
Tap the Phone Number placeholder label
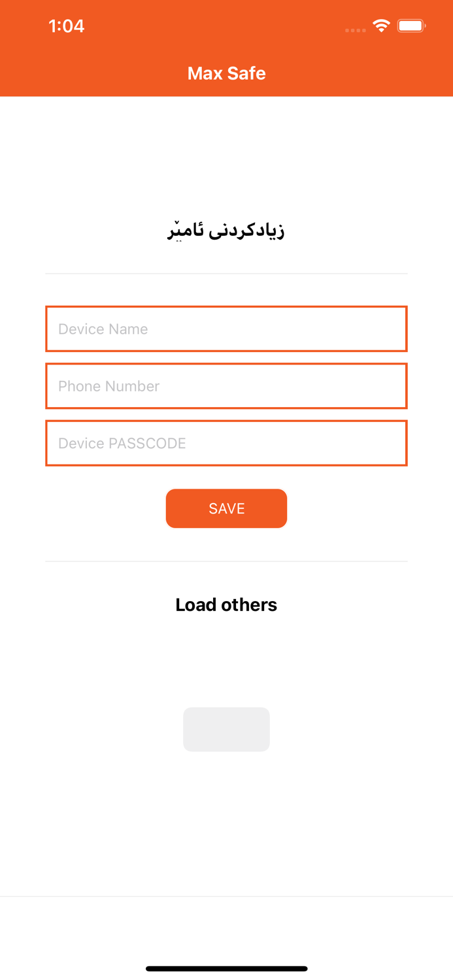coord(109,385)
